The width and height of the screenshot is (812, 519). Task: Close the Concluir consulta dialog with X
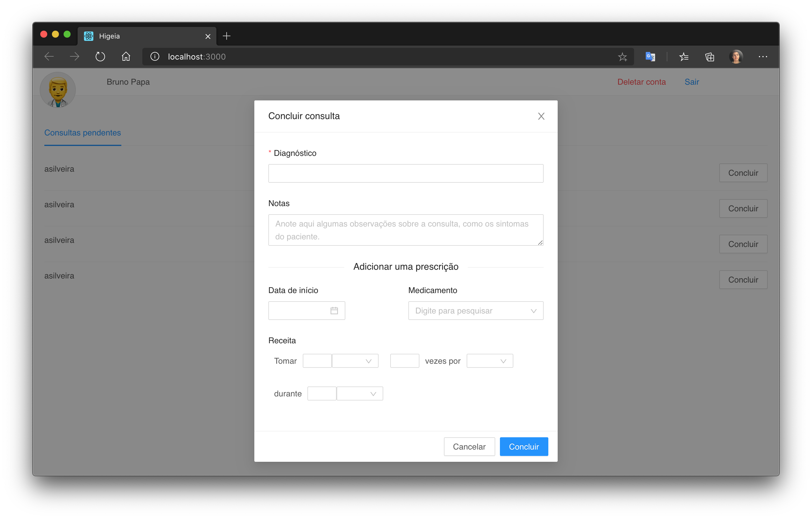[541, 116]
